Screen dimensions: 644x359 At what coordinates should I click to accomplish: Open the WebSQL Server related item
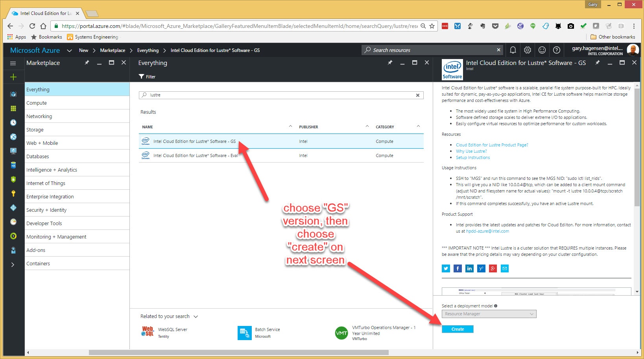[164, 333]
